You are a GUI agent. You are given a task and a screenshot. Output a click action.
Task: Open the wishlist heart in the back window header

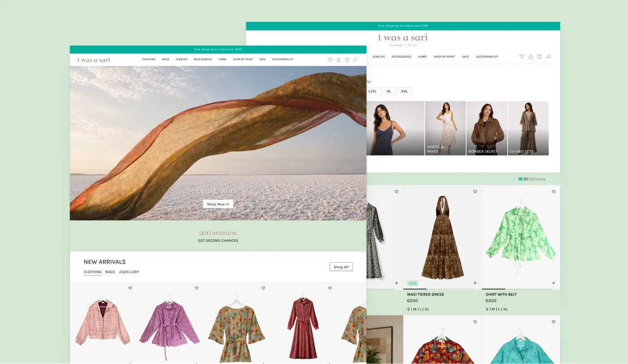pos(522,56)
